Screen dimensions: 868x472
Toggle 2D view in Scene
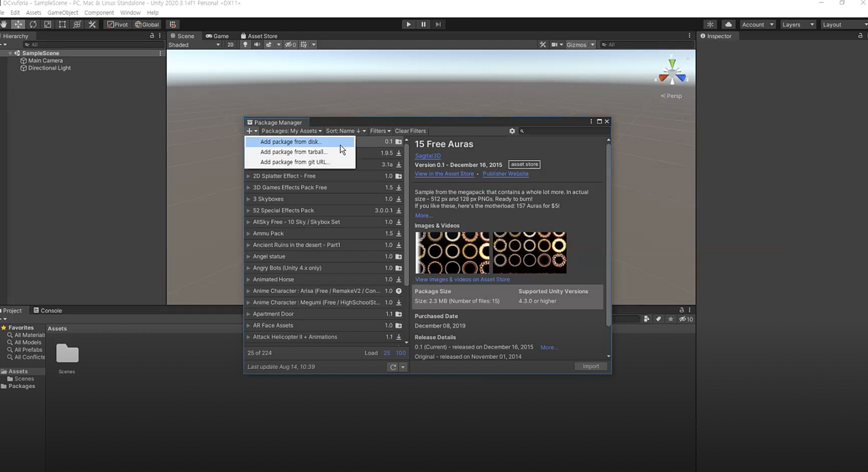(231, 45)
